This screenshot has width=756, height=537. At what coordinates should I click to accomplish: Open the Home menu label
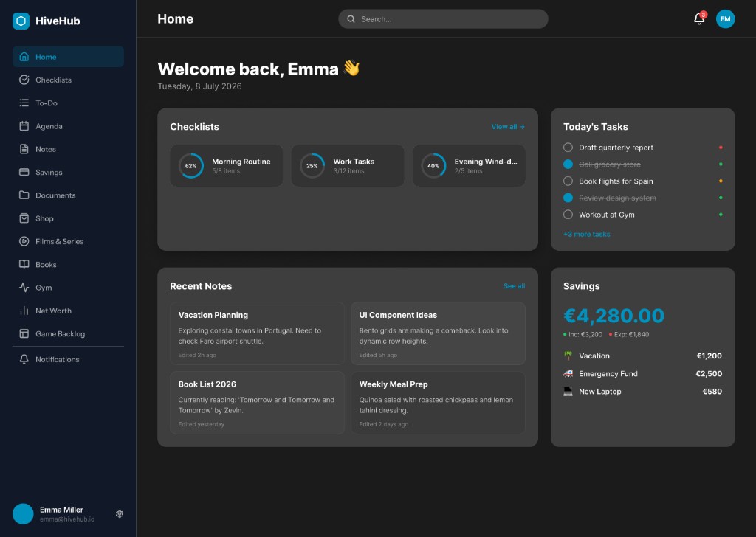click(46, 57)
